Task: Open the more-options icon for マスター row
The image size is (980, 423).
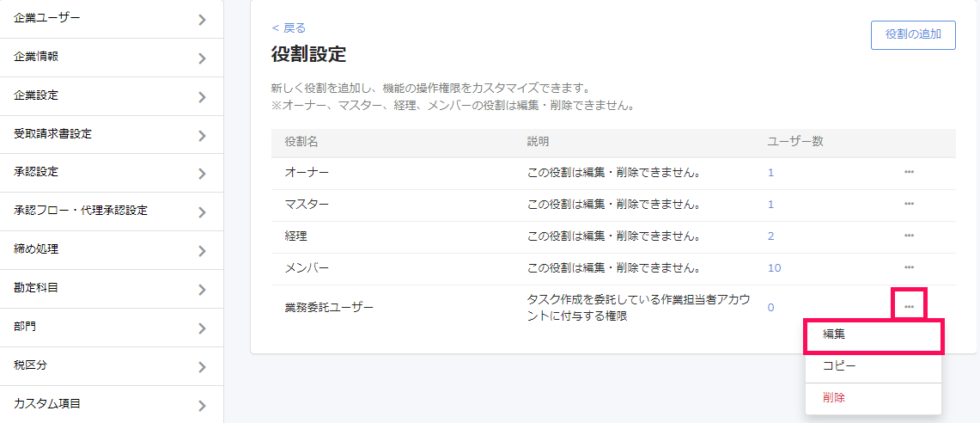Action: click(x=909, y=204)
